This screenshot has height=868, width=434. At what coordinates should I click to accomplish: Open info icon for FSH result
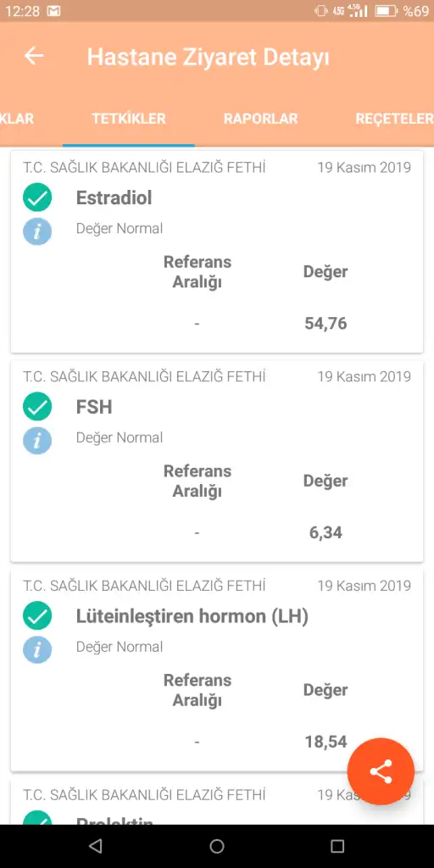pyautogui.click(x=37, y=441)
